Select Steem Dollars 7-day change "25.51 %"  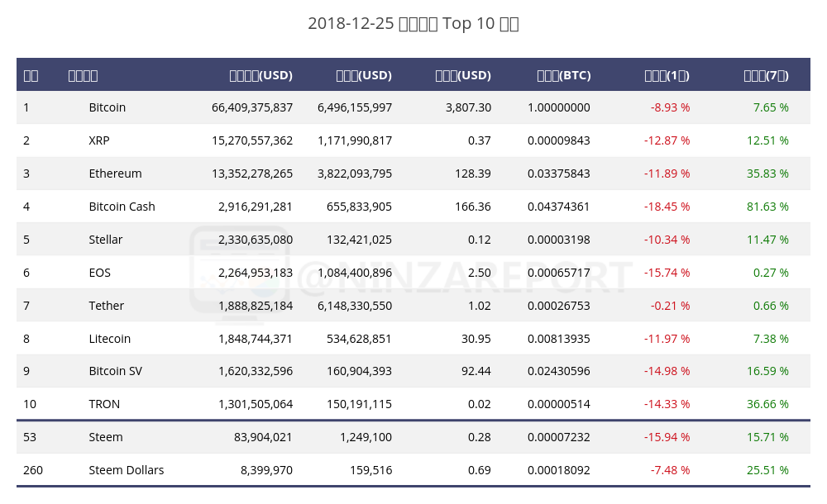pos(767,470)
